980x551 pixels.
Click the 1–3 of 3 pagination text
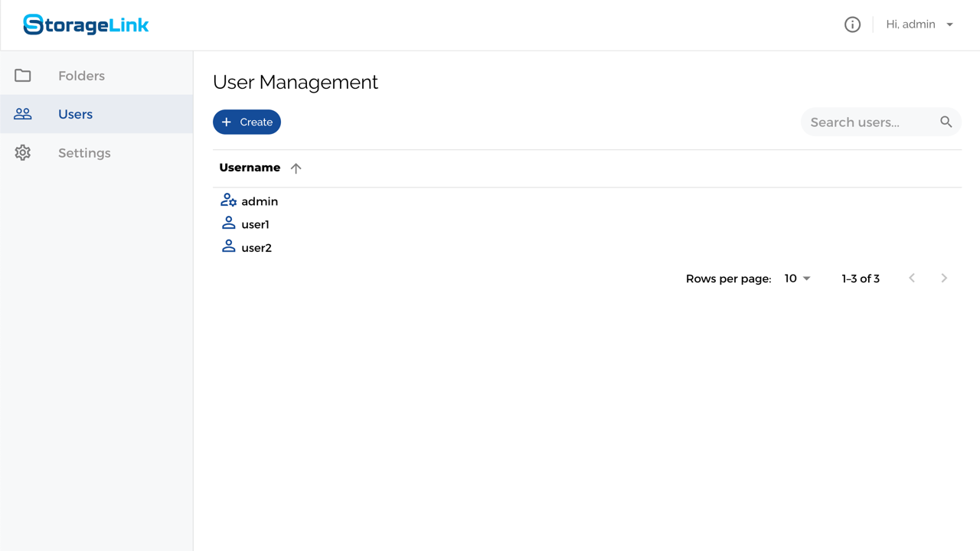coord(861,279)
